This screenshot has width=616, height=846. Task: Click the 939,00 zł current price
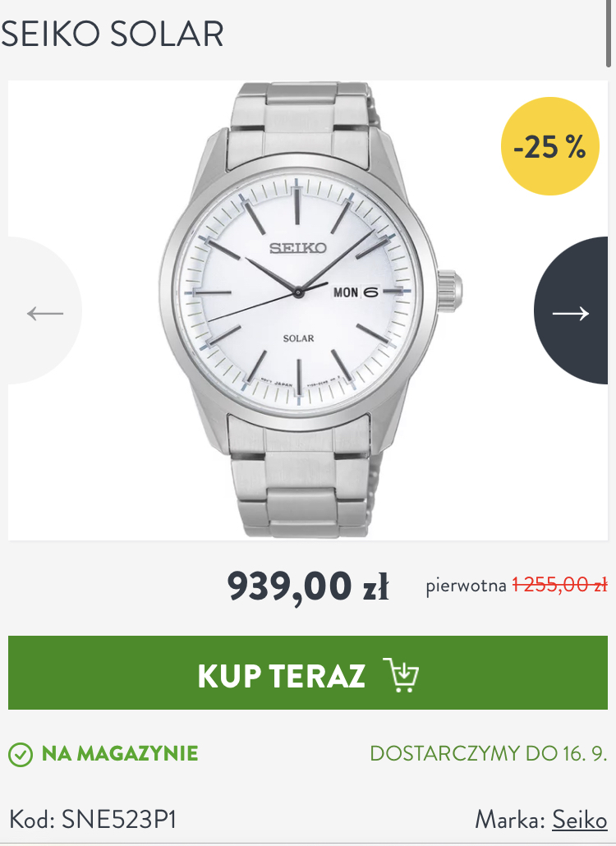click(x=308, y=586)
